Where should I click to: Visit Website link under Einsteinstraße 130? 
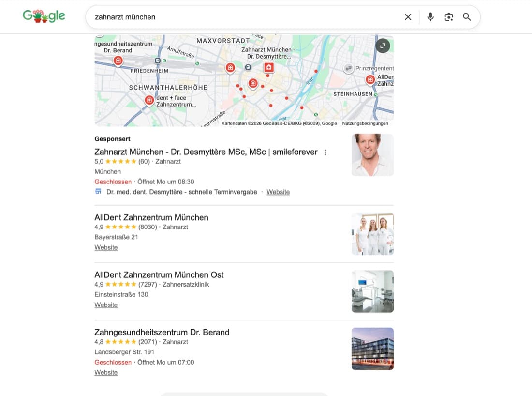coord(106,305)
